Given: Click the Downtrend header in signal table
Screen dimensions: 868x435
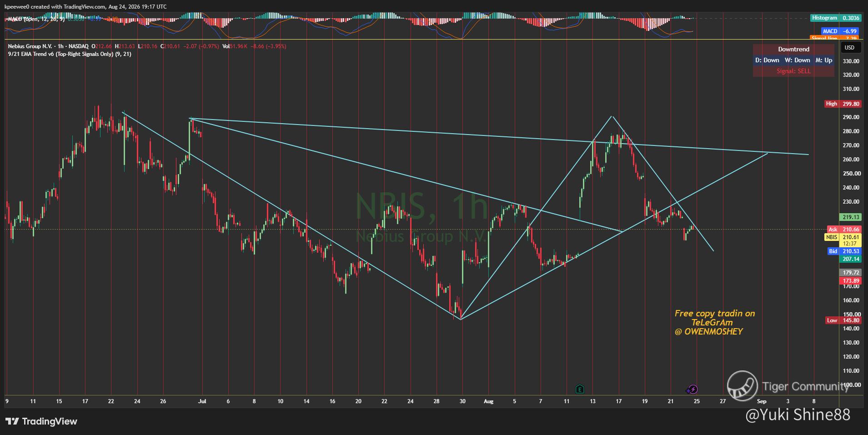Looking at the screenshot, I should (x=793, y=49).
